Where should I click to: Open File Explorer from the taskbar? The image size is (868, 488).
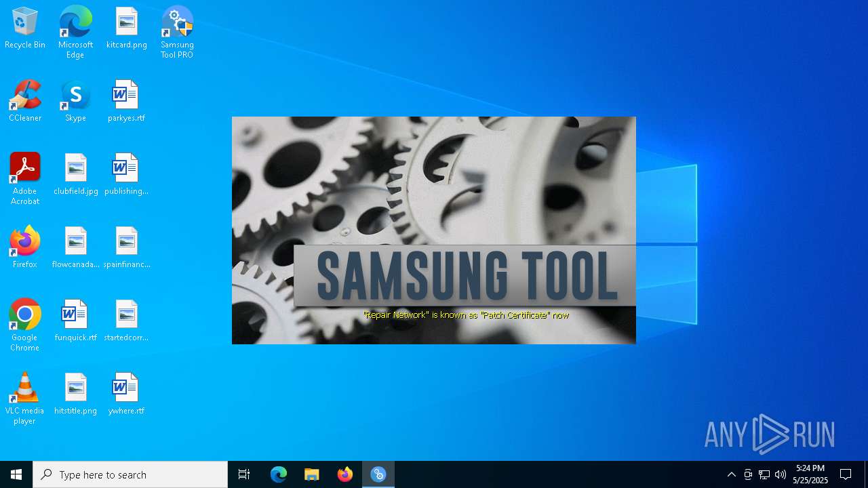coord(312,474)
